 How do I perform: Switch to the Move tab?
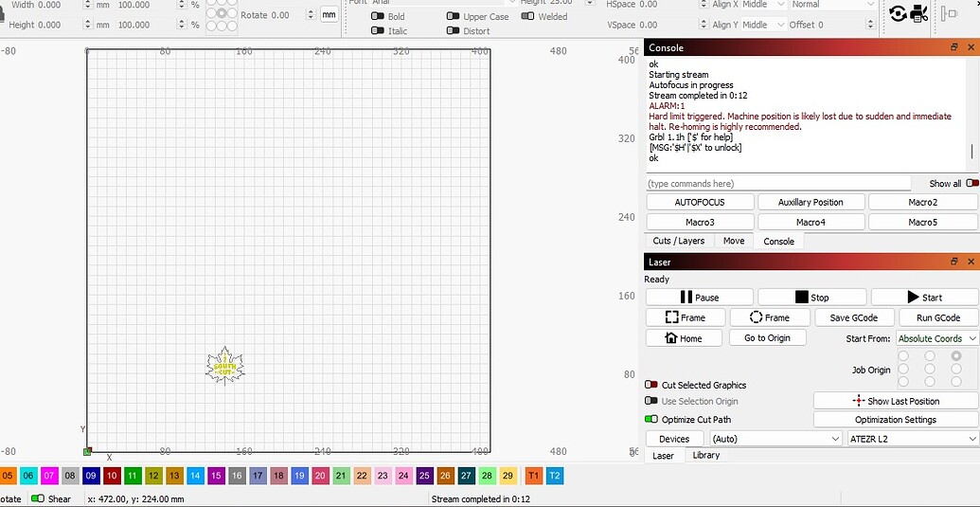coord(733,241)
